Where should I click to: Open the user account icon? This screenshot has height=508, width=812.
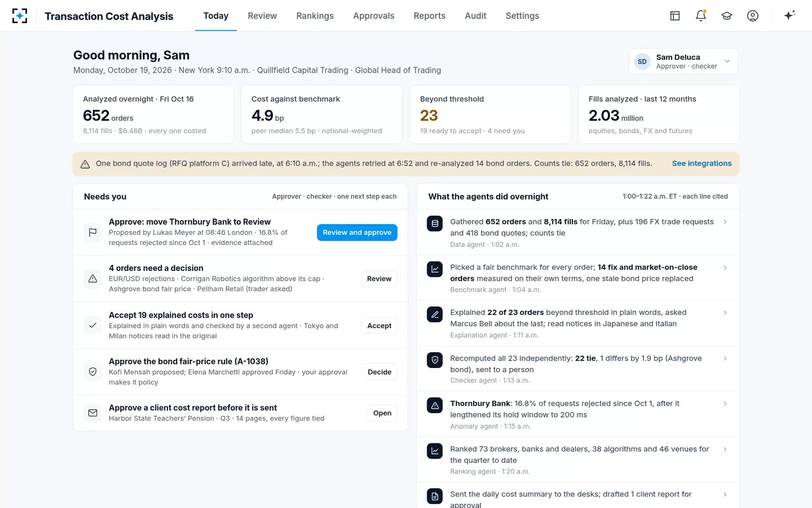click(753, 16)
